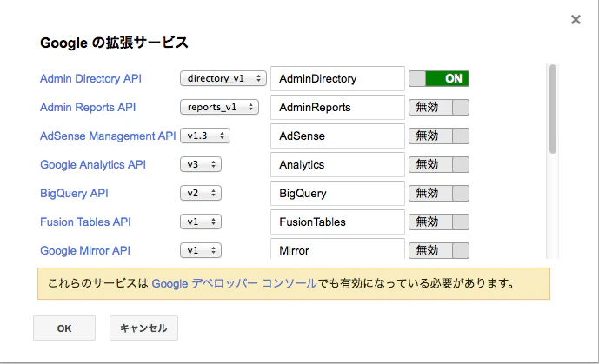The height and width of the screenshot is (364, 599).
Task: Enable the BigQuery service toggle
Action: [439, 193]
